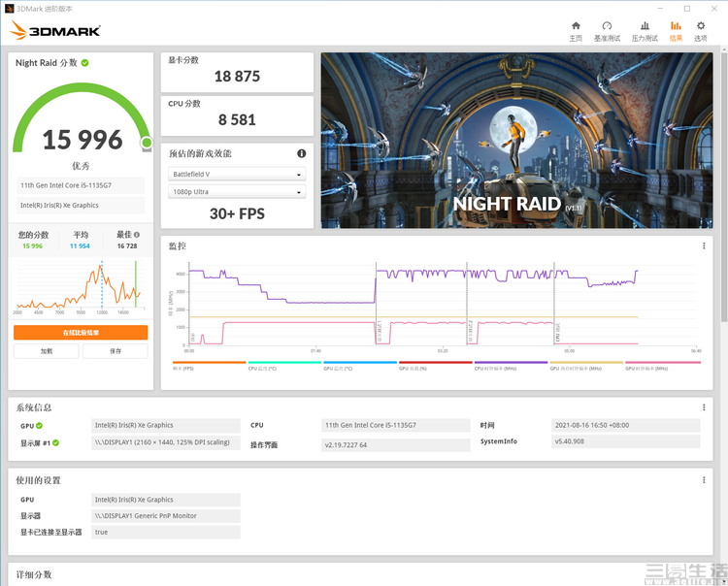
Task: Close the 3DMark window
Action: click(714, 9)
